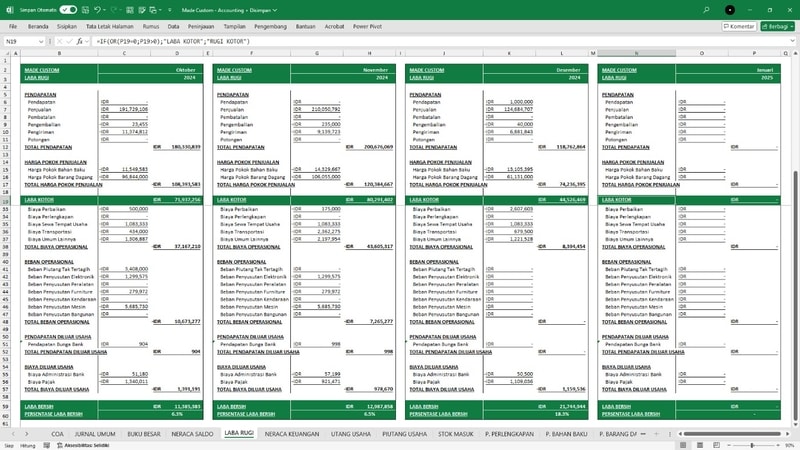Open the COA sheet tab
Viewport: 800px width, 450px height.
point(57,434)
